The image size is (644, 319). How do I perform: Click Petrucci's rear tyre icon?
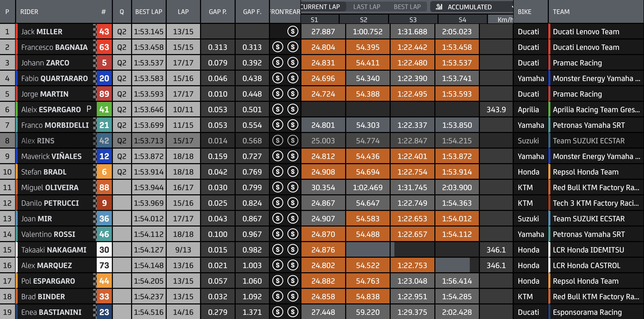[x=293, y=203]
